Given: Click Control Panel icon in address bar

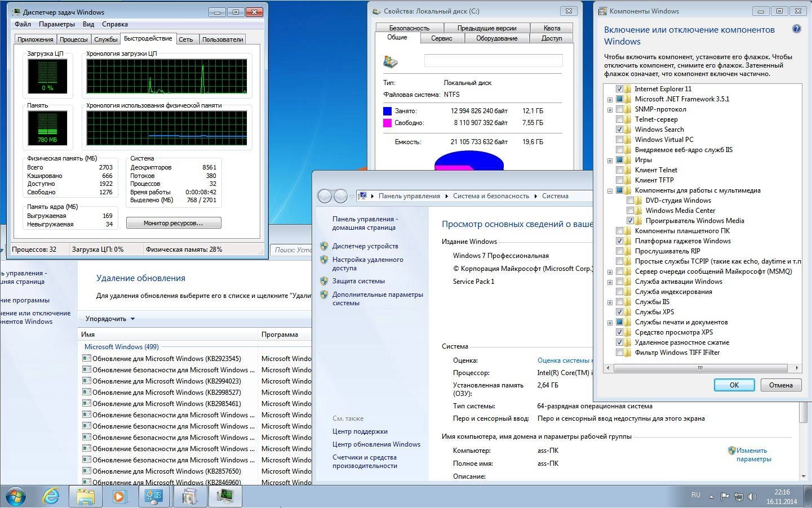Looking at the screenshot, I should point(363,196).
